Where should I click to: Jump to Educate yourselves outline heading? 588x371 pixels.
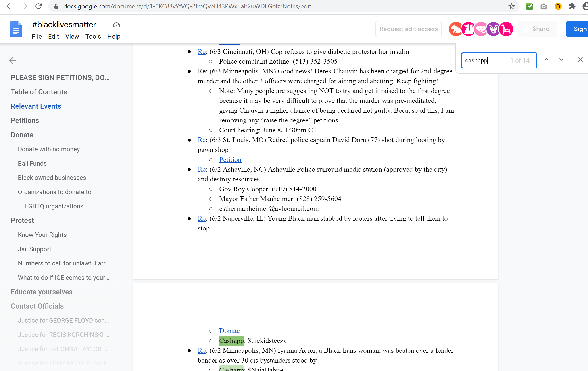(42, 292)
